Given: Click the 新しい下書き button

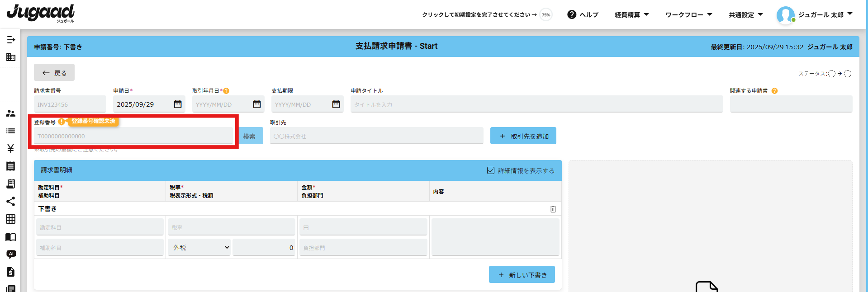Looking at the screenshot, I should (x=522, y=275).
